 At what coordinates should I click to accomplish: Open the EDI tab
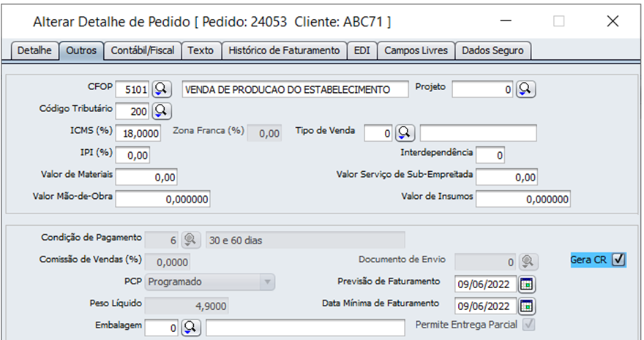point(362,50)
